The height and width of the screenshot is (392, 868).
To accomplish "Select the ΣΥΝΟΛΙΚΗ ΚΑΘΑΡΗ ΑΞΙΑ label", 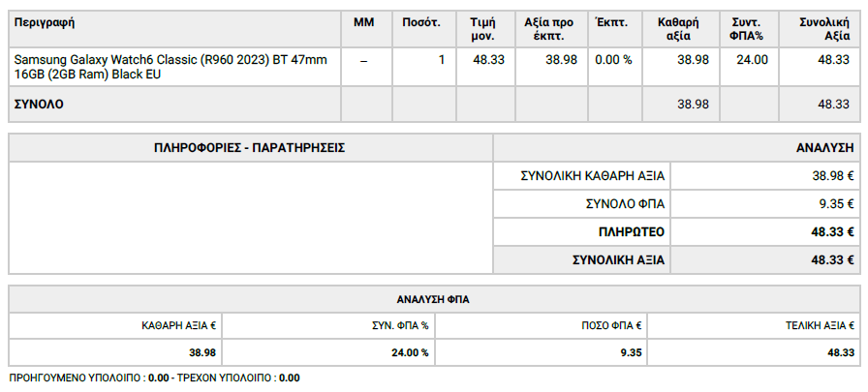I will coord(592,176).
